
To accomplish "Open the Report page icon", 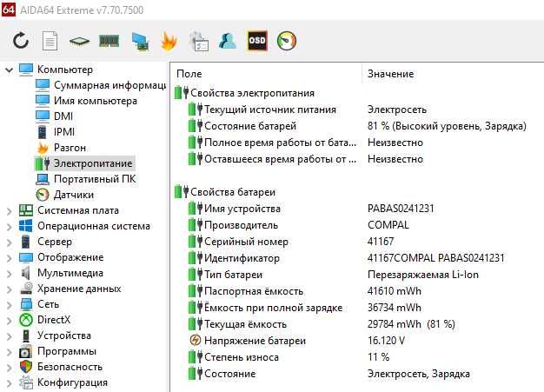I will (x=50, y=41).
